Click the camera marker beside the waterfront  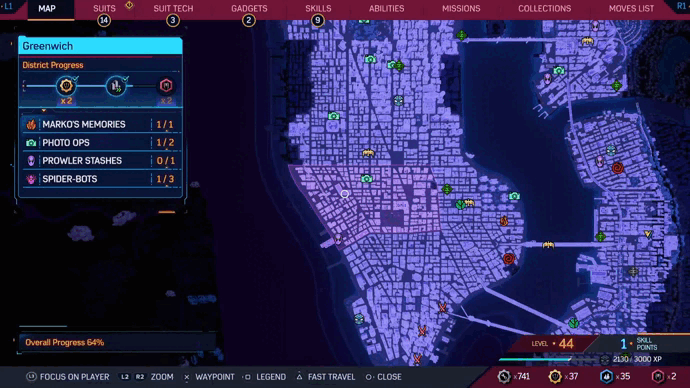pos(514,196)
